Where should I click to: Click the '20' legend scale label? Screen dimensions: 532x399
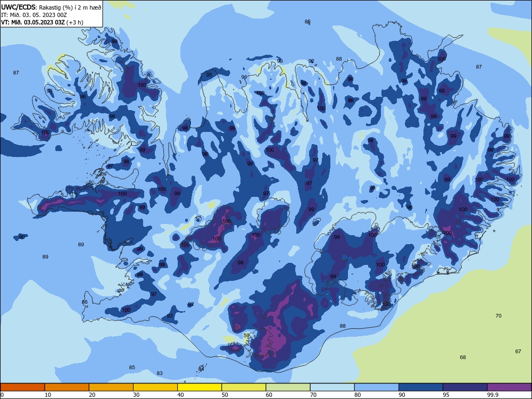(x=92, y=395)
